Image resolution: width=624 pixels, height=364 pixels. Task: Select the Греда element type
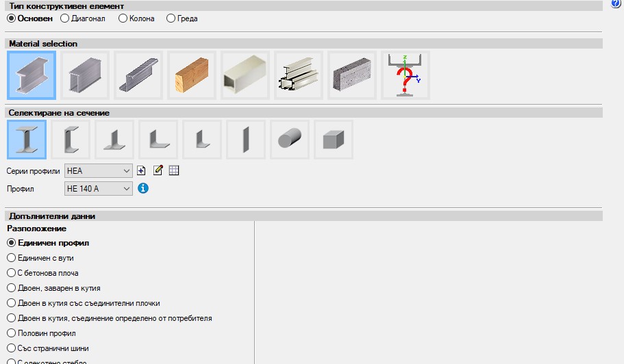click(182, 18)
